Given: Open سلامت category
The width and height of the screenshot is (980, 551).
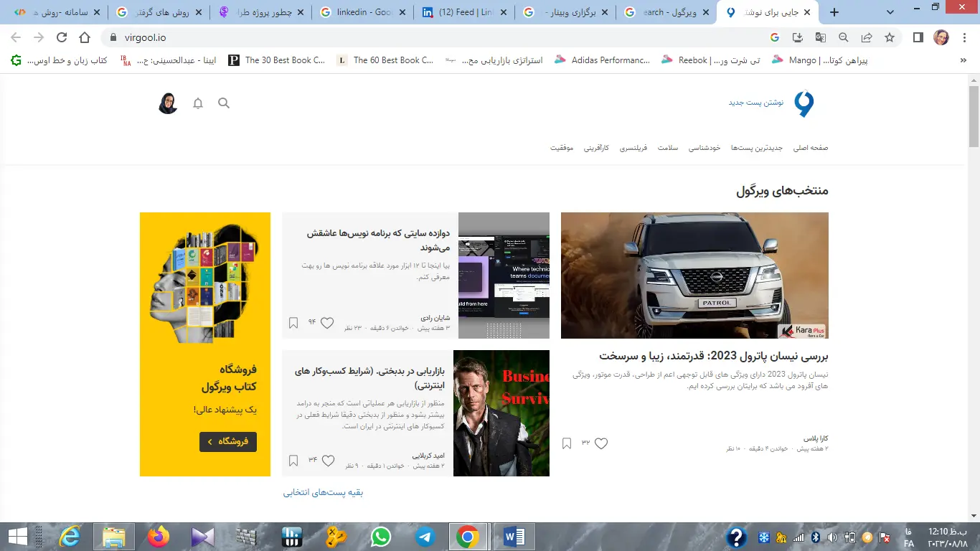Looking at the screenshot, I should pos(669,148).
